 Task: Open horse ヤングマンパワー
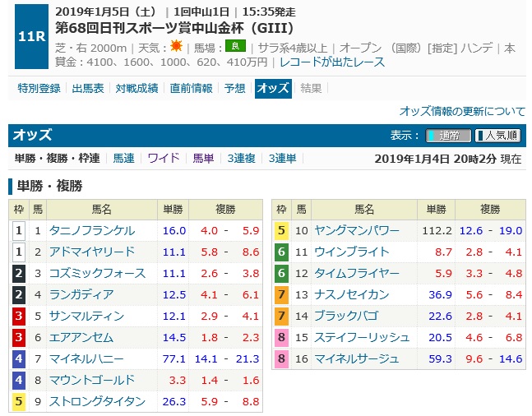pyautogui.click(x=357, y=231)
